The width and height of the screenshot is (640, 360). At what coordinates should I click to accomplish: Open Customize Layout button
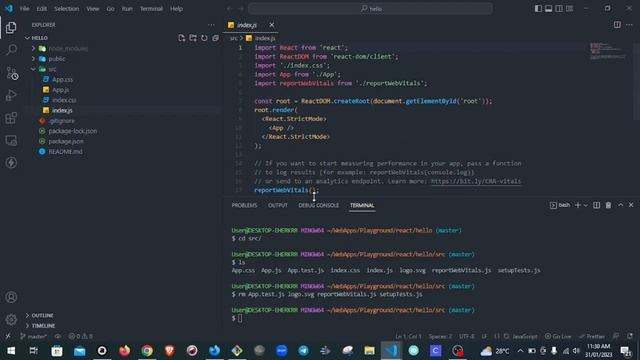569,9
